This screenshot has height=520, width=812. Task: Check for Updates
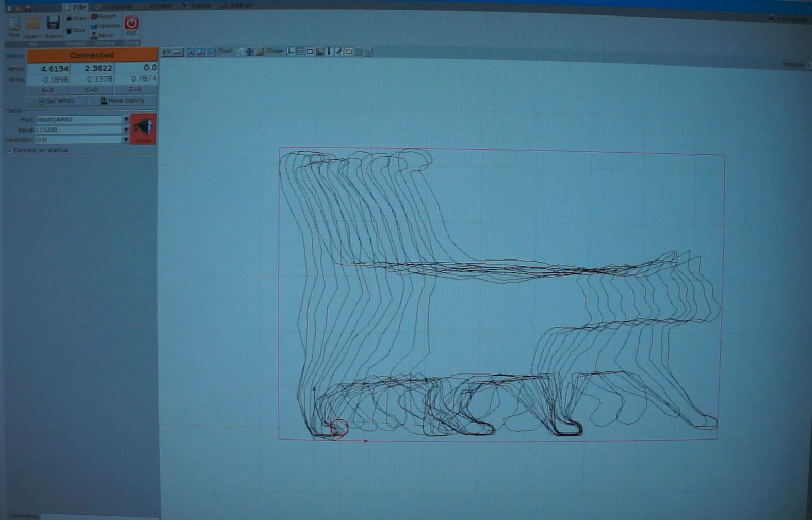coord(105,26)
